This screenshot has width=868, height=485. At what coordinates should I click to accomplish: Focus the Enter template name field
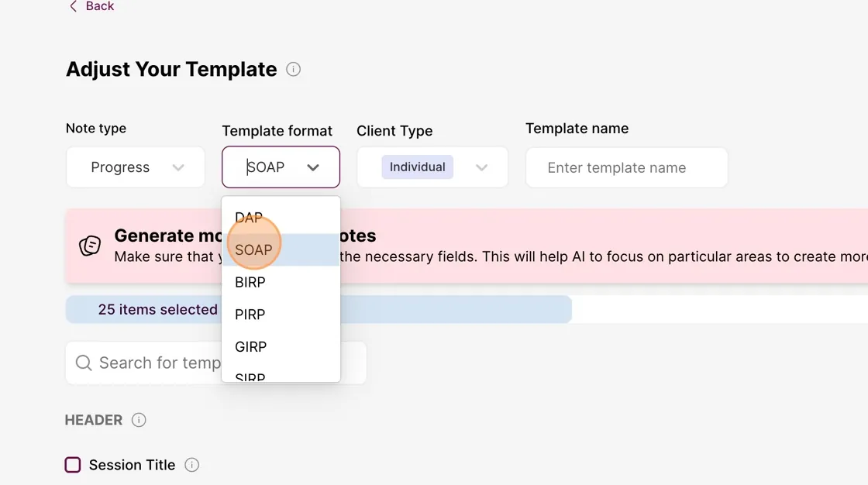click(627, 168)
